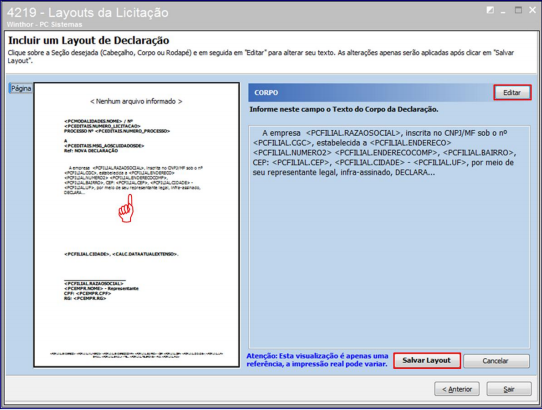Select the body paragraph section in page preview

(x=133, y=180)
